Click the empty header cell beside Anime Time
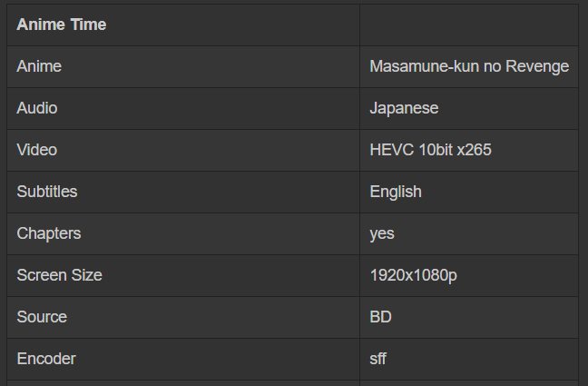 (x=468, y=25)
